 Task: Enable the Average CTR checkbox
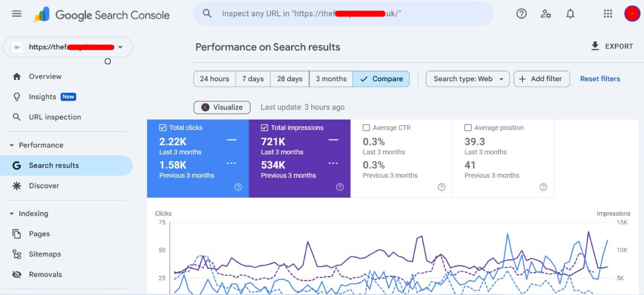click(x=366, y=128)
